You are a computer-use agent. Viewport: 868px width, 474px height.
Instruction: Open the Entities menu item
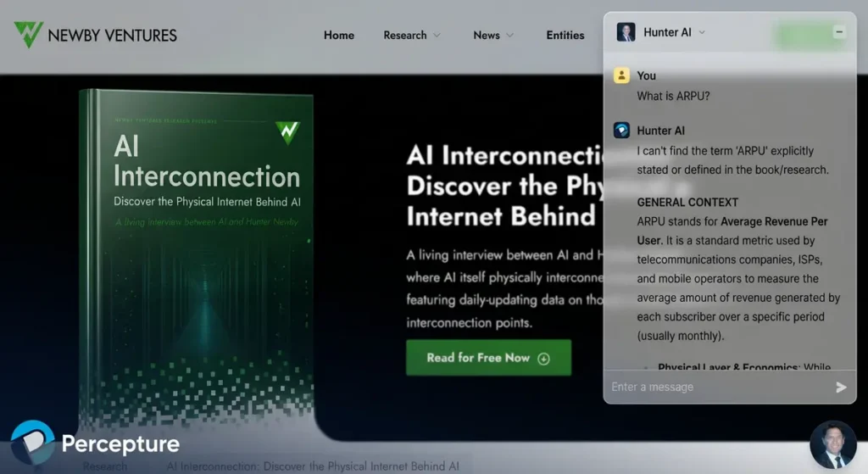coord(565,36)
